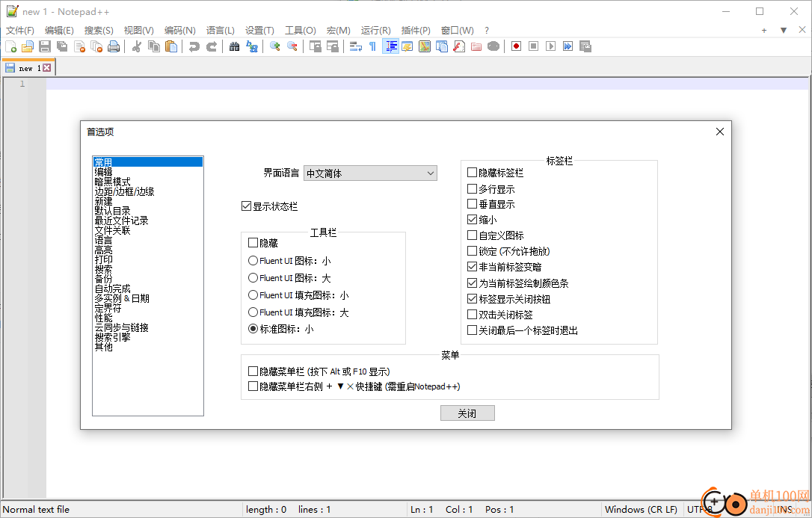Open the 编辑(E) menu
Viewport: 812px width, 518px height.
(x=59, y=31)
